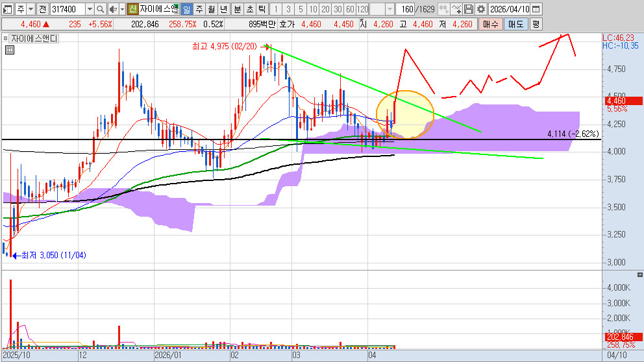The width and height of the screenshot is (644, 362).
Task: Open the stock search magnifier
Action: point(100,8)
